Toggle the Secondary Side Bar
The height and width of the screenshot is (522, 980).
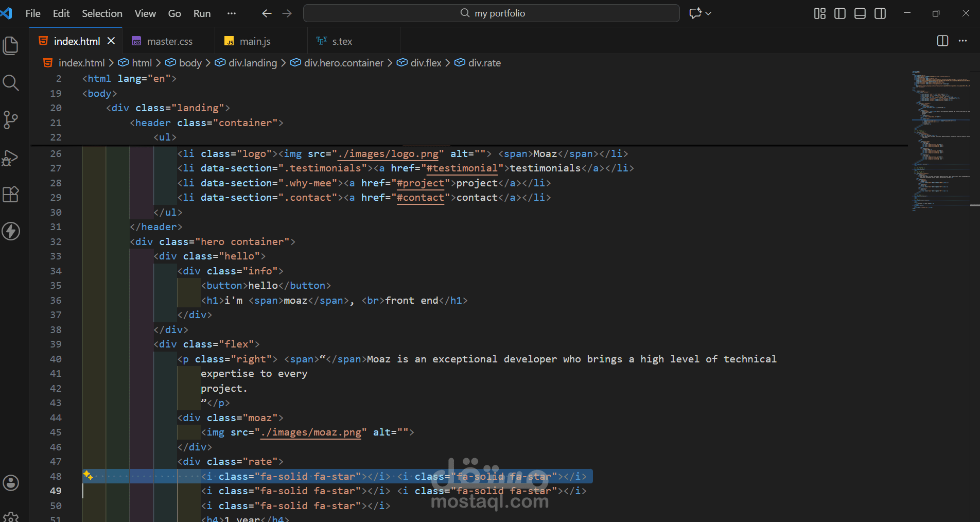(880, 13)
